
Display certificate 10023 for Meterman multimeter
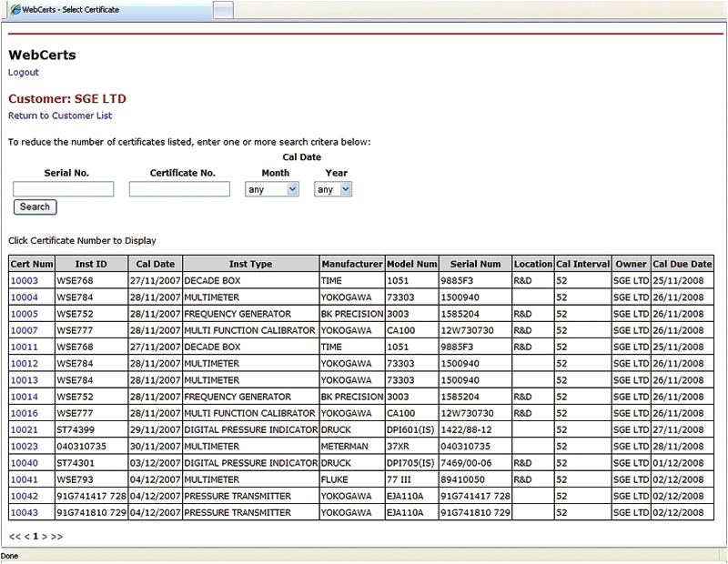pyautogui.click(x=24, y=447)
